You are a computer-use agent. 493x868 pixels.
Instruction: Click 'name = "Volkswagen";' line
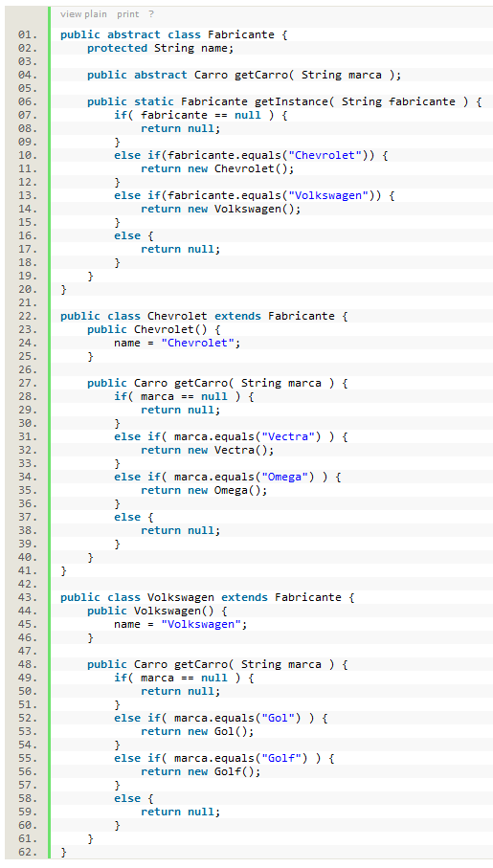click(x=181, y=624)
